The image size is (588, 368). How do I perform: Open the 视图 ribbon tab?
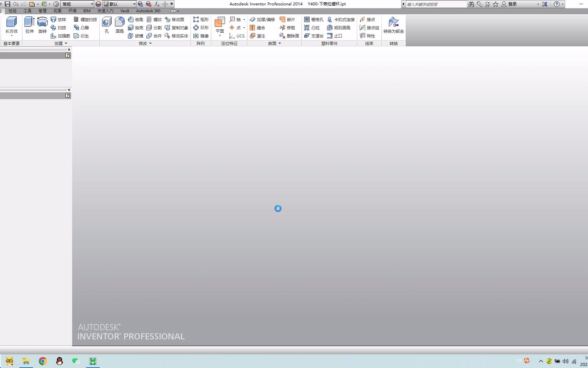coord(58,11)
